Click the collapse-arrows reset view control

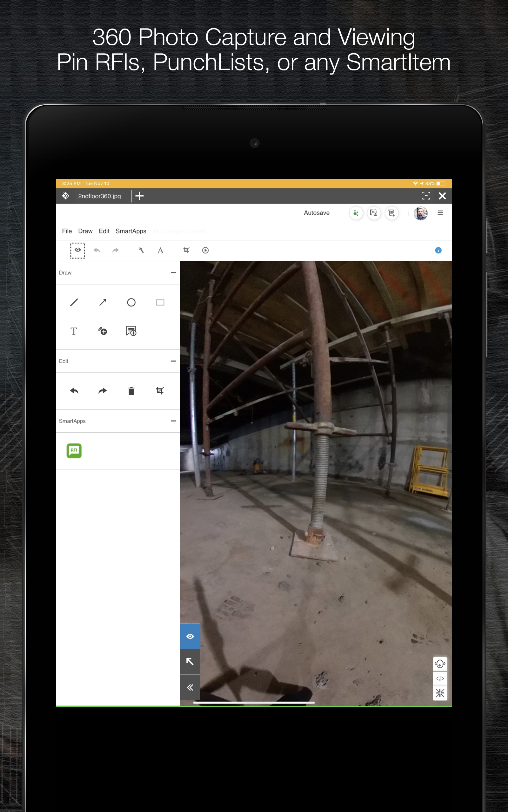click(440, 693)
